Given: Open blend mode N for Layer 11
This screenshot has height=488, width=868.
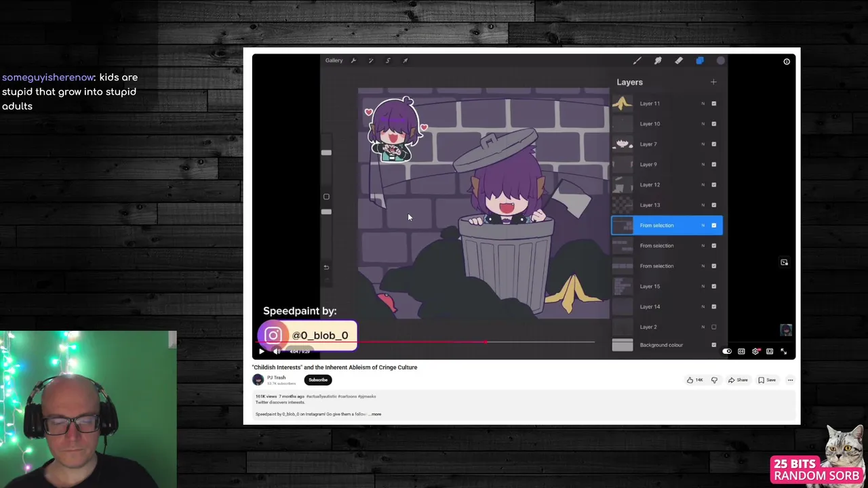Looking at the screenshot, I should point(703,104).
